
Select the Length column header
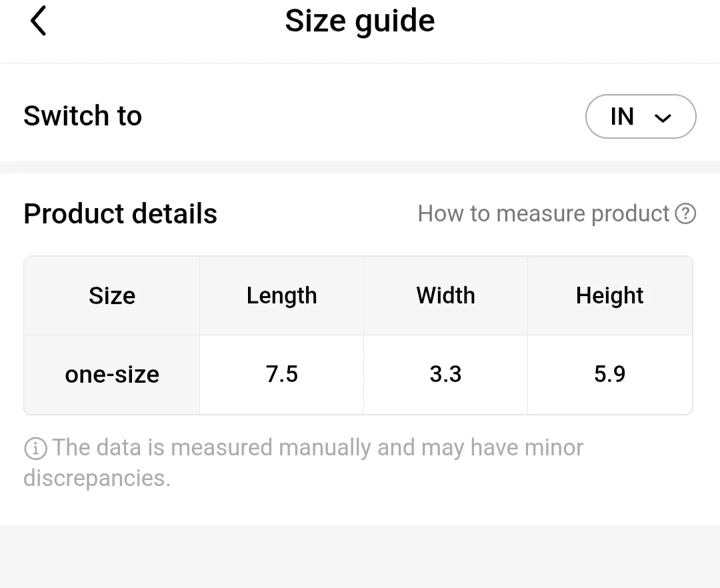pyautogui.click(x=281, y=296)
